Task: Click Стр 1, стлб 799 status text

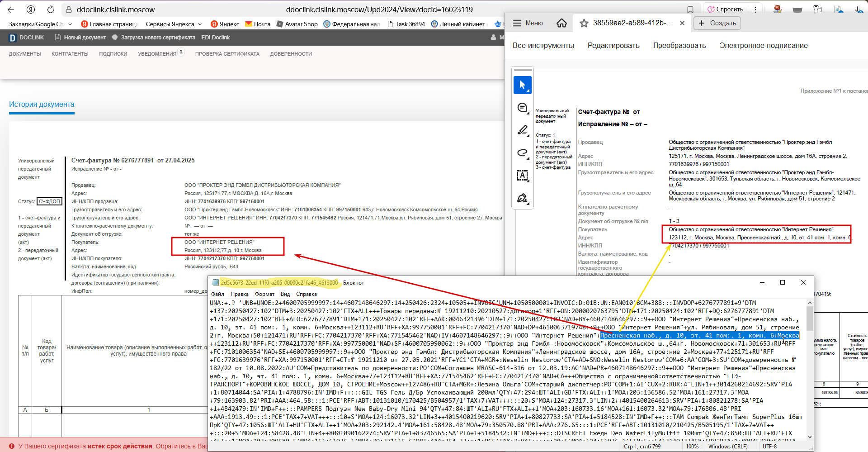Action: click(642, 447)
